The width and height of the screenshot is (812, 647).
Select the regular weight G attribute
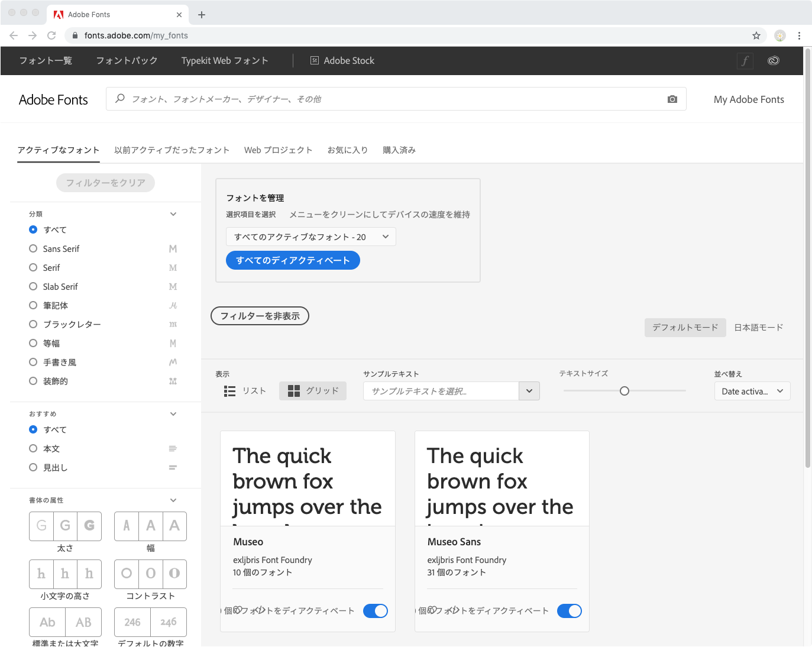(65, 526)
